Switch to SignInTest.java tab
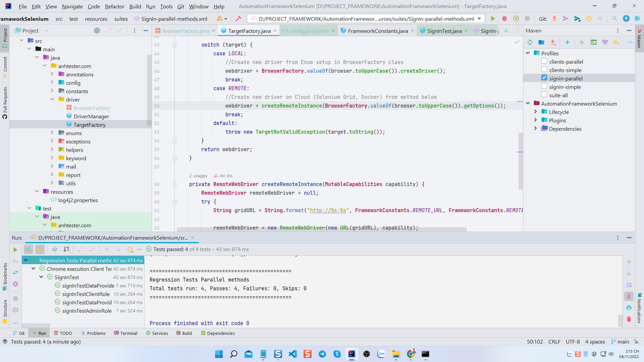This screenshot has height=362, width=644. 444,31
